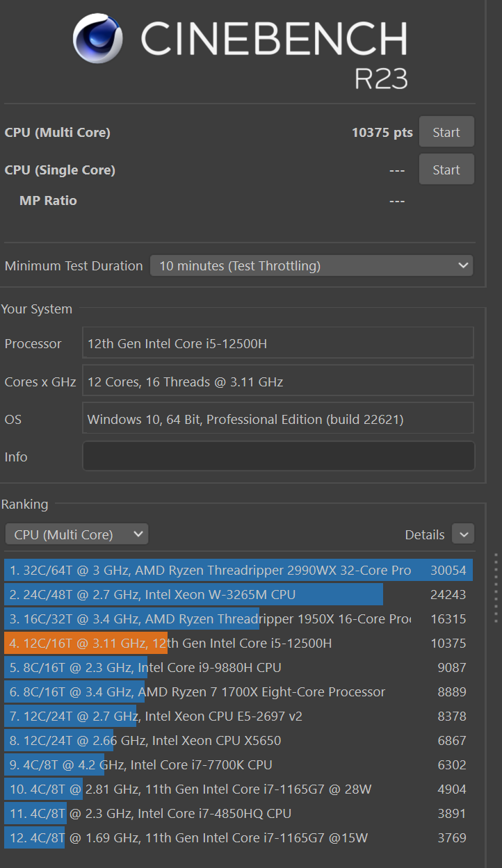Screen dimensions: 502x868
Task: Select the i7-1165G7 @ 28W ranking row
Action: click(x=238, y=789)
